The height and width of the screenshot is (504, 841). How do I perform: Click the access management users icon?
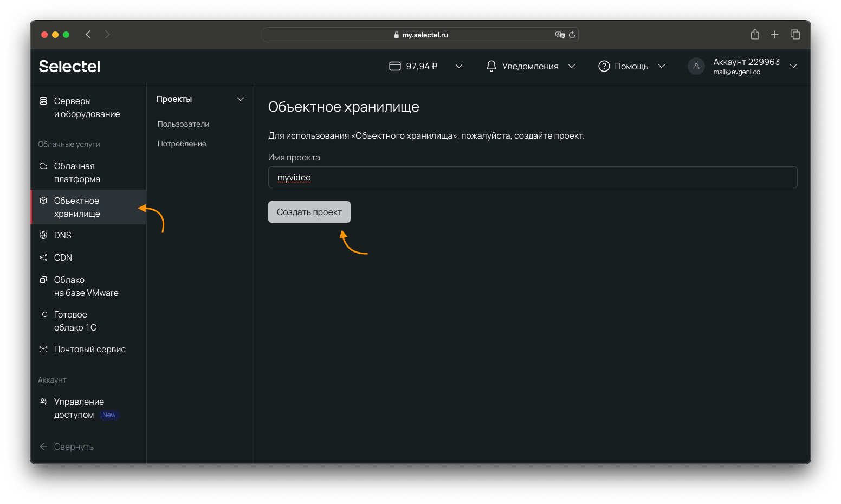[43, 402]
